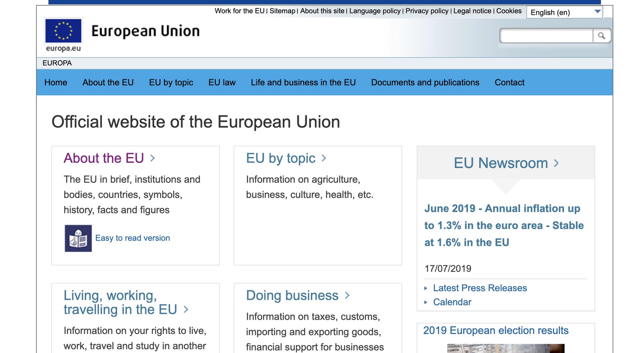Click inside the site search field
The width and height of the screenshot is (644, 353).
coord(547,36)
